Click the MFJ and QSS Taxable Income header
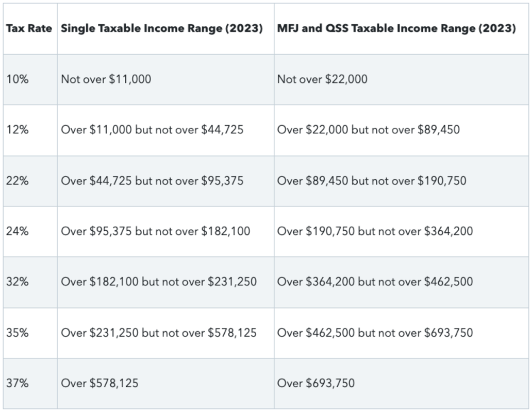Image resolution: width=532 pixels, height=412 pixels. point(396,28)
